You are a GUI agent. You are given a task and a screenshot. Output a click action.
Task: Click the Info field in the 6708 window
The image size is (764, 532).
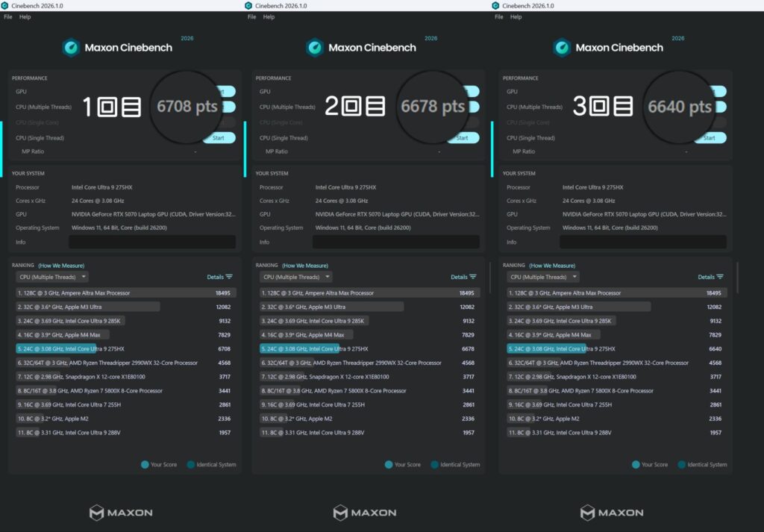(x=152, y=242)
